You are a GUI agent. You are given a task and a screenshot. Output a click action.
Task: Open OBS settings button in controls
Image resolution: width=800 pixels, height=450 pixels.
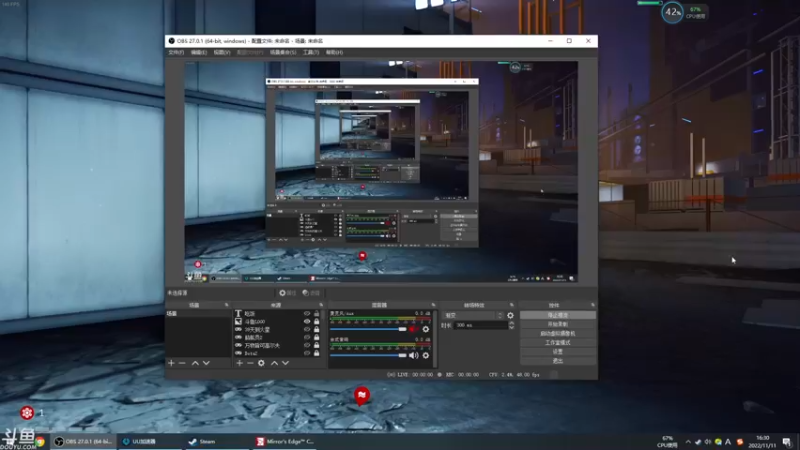pos(558,352)
